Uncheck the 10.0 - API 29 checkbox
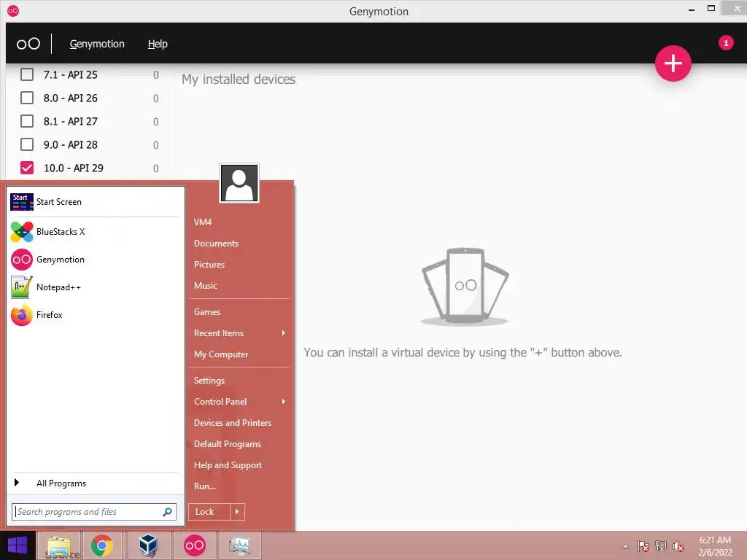The image size is (747, 560). pyautogui.click(x=27, y=168)
